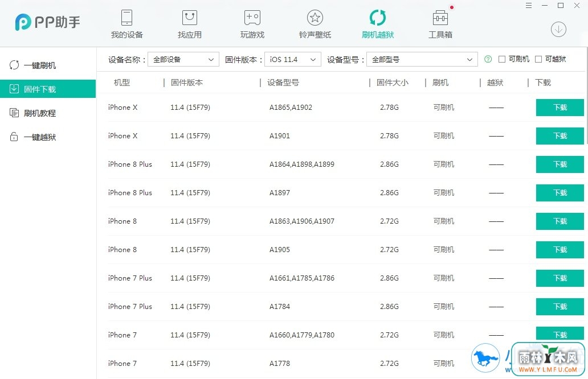The image size is (588, 379).
Task: Click 可刷机 status in the A1905 row
Action: coord(444,250)
